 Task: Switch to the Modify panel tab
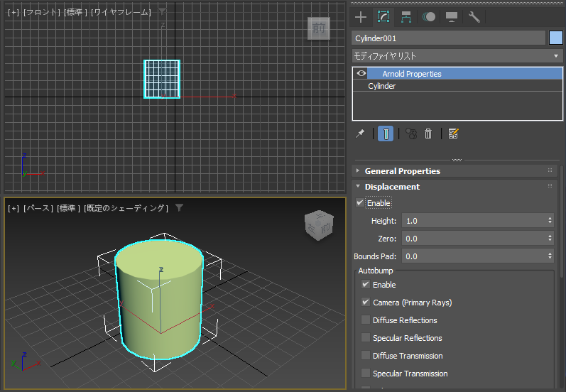pyautogui.click(x=383, y=16)
